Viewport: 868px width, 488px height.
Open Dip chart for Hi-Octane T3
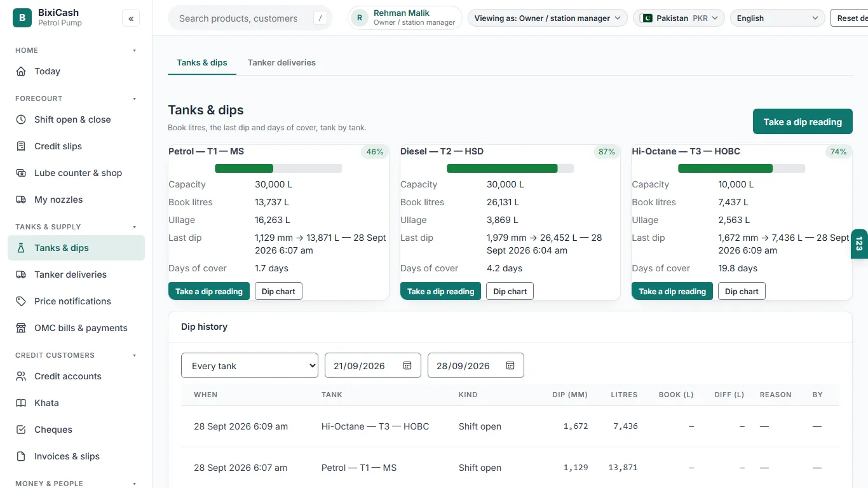coord(742,291)
